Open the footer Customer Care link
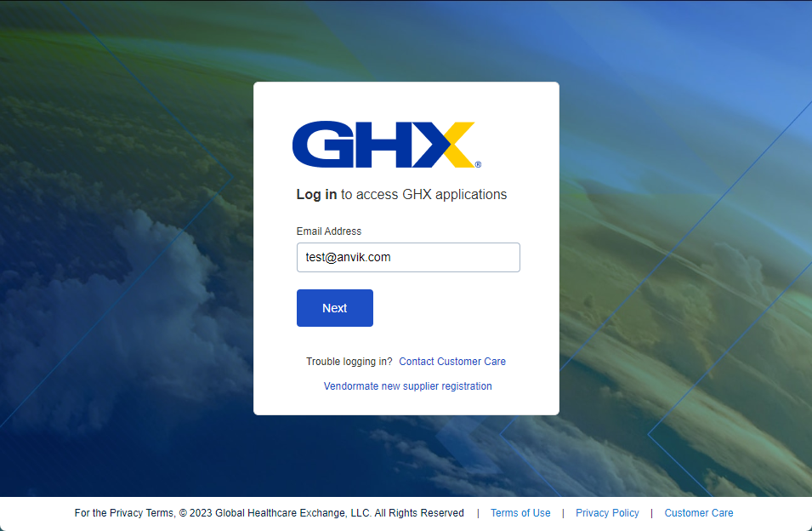812x531 pixels. pos(699,513)
